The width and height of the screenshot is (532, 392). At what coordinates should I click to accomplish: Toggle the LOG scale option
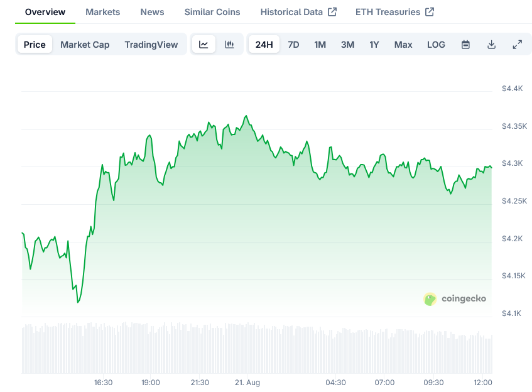click(436, 45)
